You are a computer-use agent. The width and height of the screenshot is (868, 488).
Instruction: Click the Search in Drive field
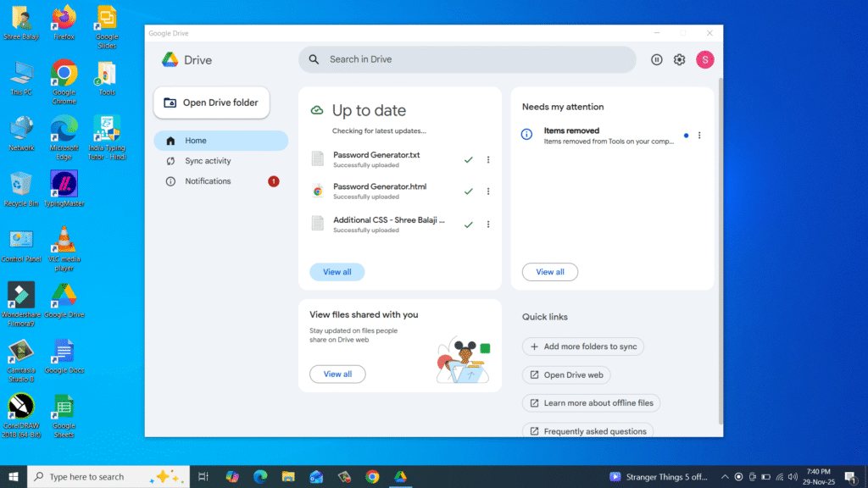pyautogui.click(x=467, y=59)
